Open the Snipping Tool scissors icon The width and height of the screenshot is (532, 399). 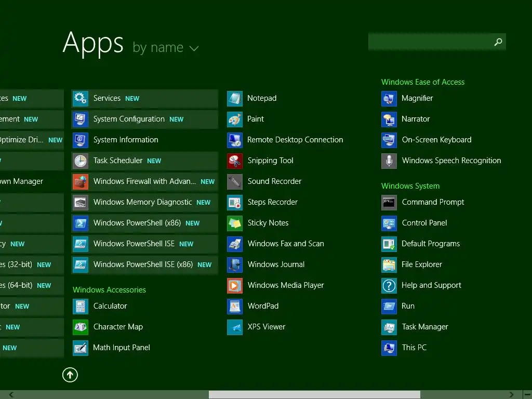[235, 161]
